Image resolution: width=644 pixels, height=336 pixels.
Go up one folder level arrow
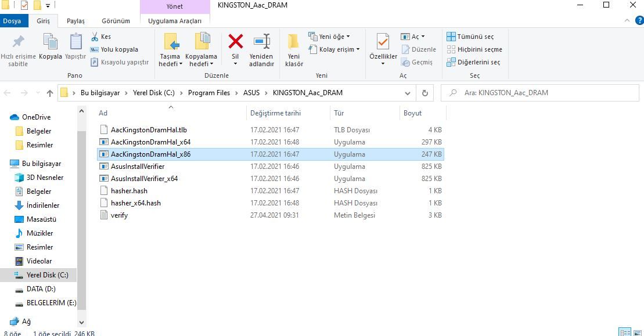point(50,93)
